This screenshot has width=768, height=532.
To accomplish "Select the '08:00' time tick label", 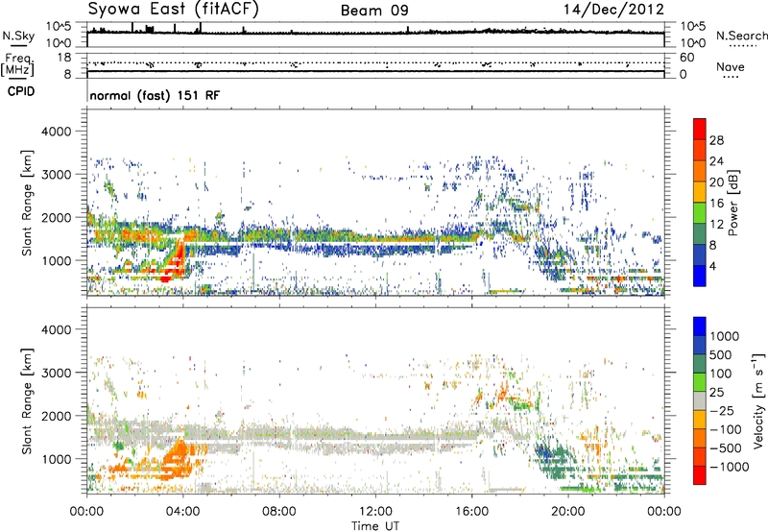I will pos(279,512).
